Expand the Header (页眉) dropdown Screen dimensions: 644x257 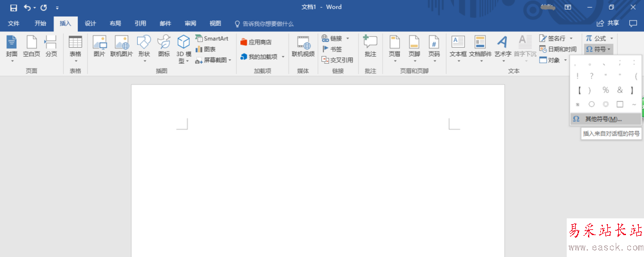[x=395, y=62]
